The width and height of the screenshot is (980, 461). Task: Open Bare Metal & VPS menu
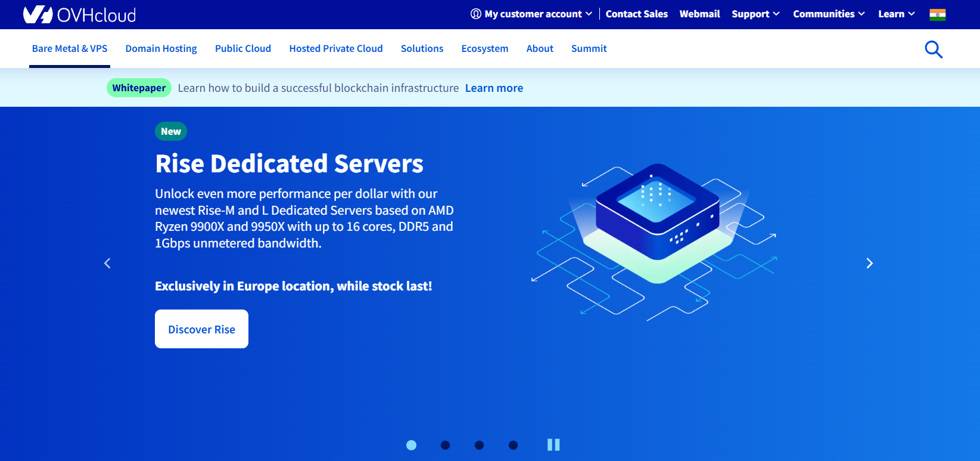[x=70, y=48]
